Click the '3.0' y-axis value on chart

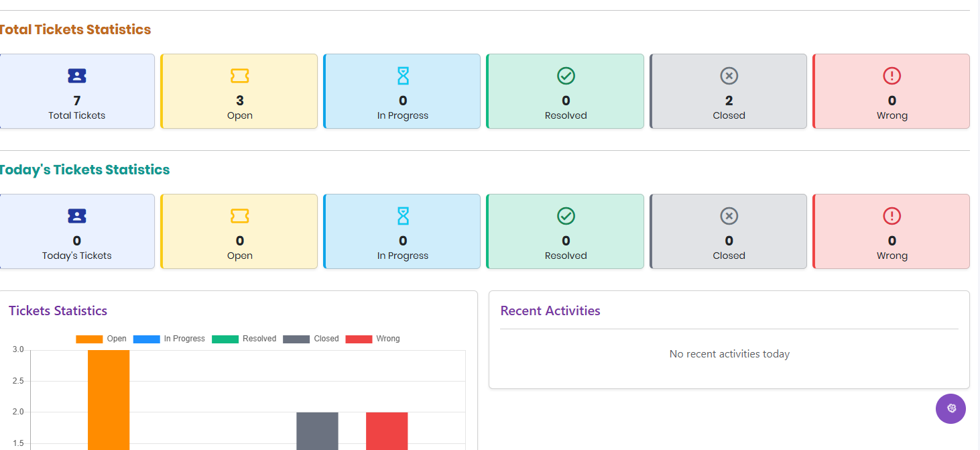pyautogui.click(x=18, y=350)
